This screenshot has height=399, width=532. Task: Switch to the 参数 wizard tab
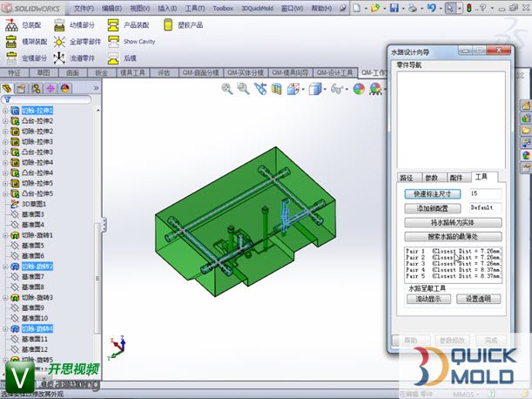pos(431,178)
